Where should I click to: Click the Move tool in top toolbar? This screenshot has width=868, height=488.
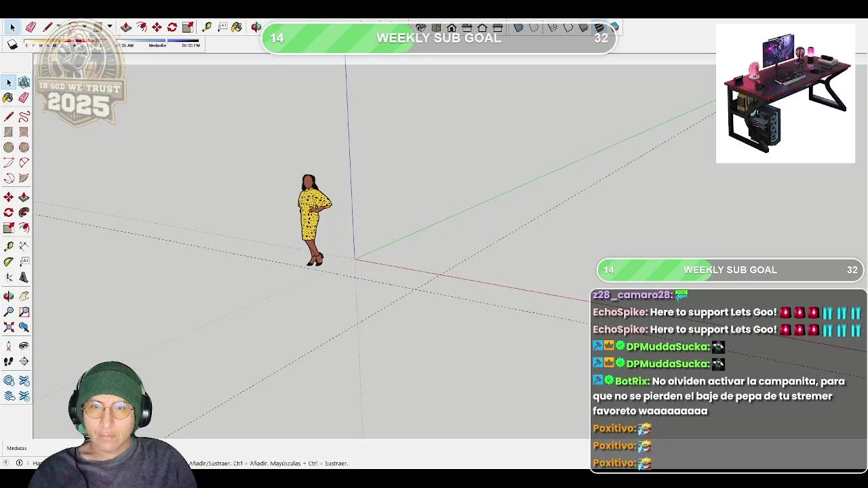coord(157,27)
